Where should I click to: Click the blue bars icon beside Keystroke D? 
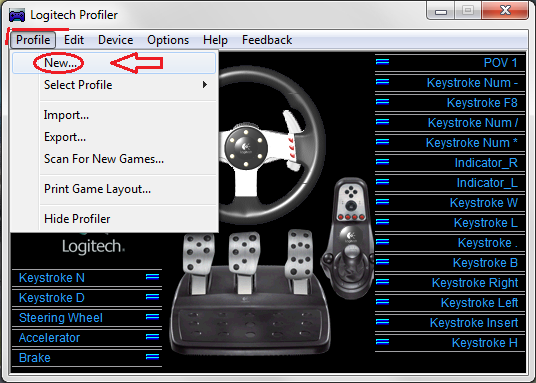tap(152, 296)
